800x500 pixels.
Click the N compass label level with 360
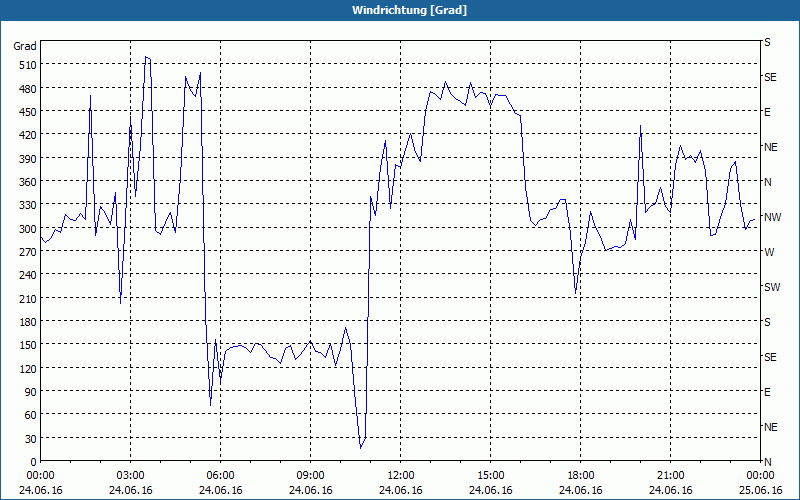[767, 182]
